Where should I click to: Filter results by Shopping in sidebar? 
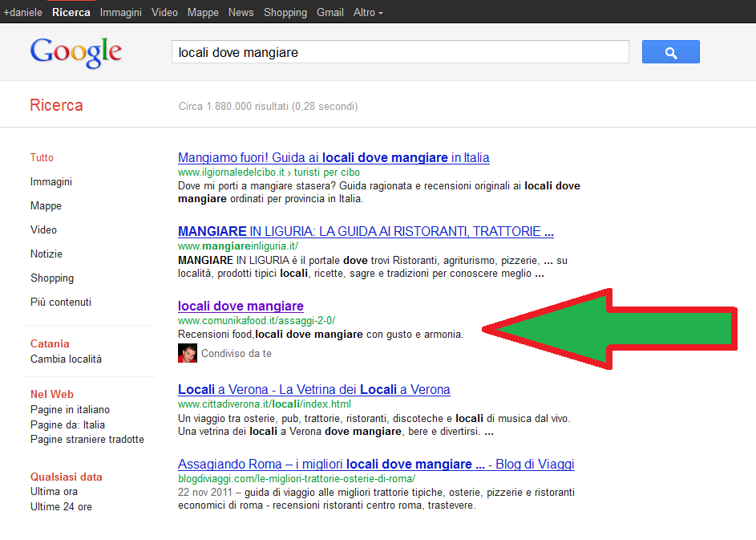pos(52,278)
